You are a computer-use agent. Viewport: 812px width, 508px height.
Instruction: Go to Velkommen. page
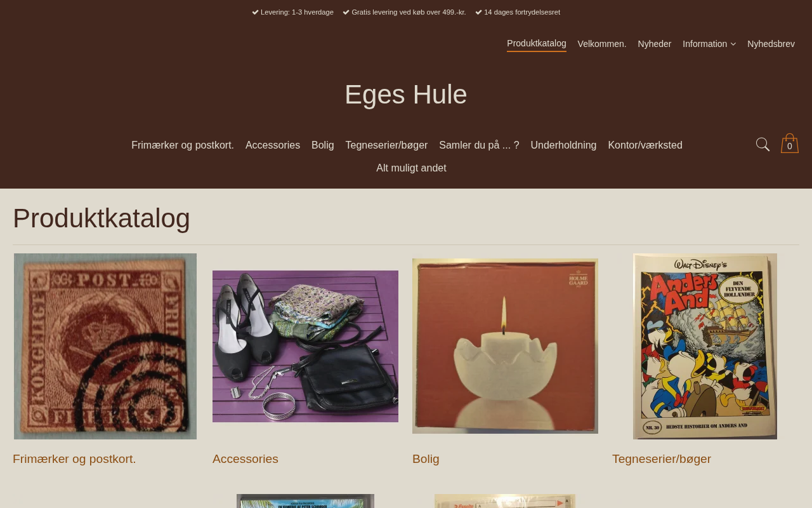point(602,44)
